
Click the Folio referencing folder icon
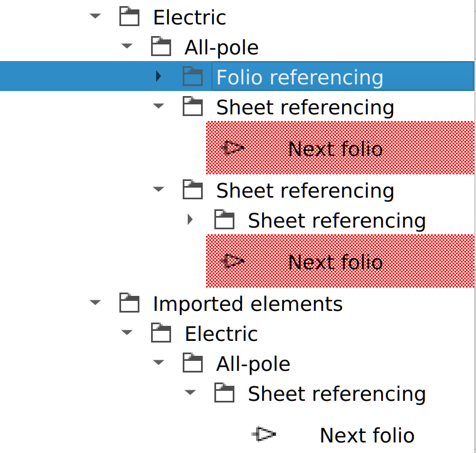tap(192, 77)
